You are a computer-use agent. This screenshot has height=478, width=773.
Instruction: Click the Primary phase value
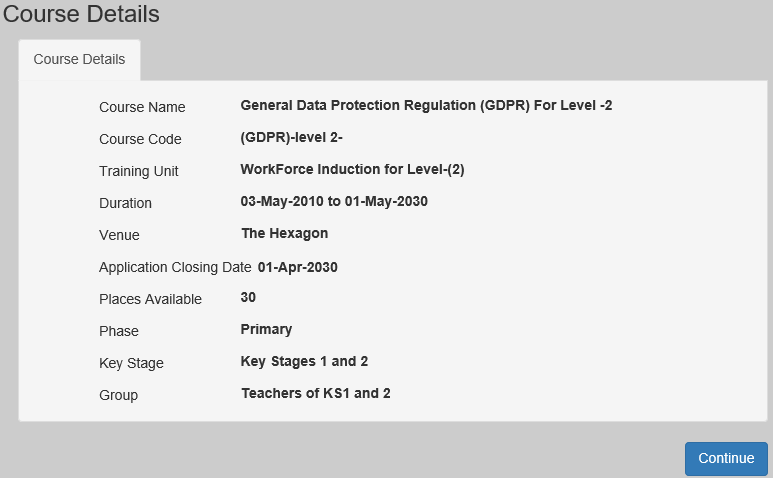(266, 329)
